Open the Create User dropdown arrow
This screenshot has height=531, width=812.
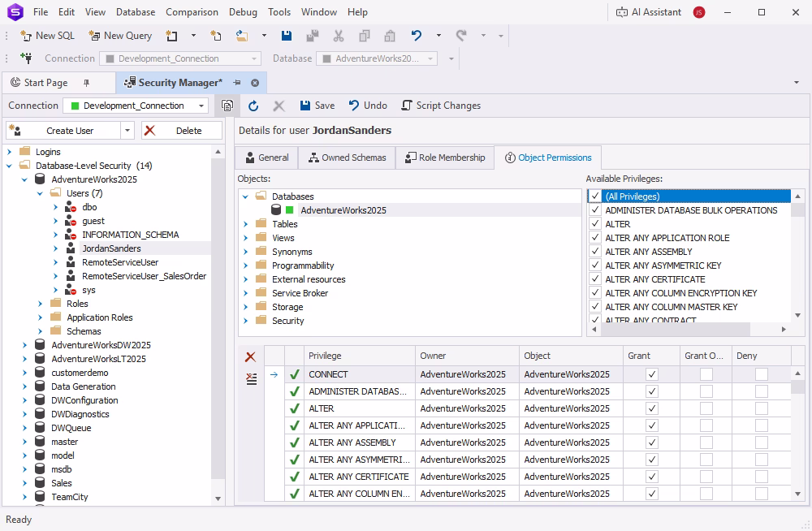(127, 131)
